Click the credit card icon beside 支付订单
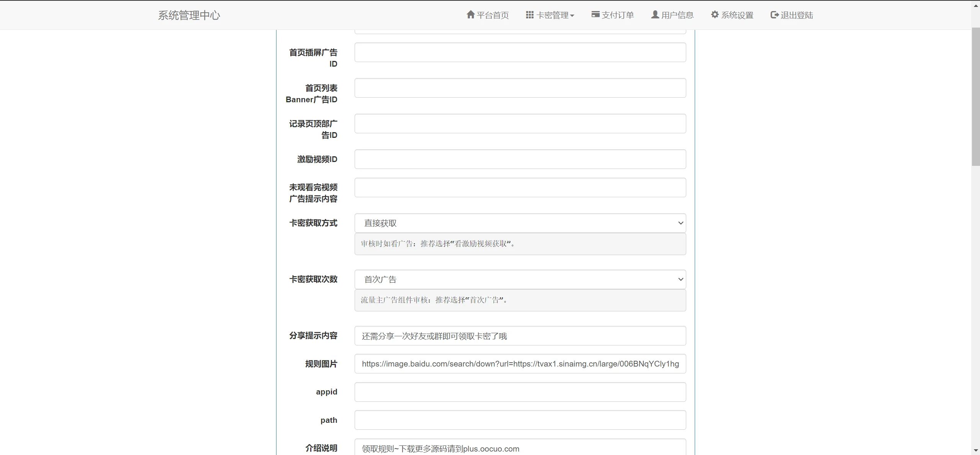The image size is (980, 455). pyautogui.click(x=595, y=14)
